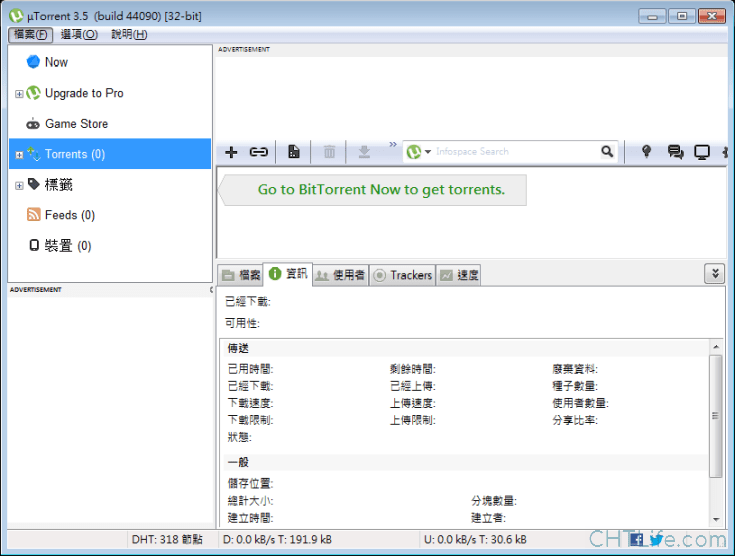This screenshot has height=556, width=735.
Task: Click the µTorrent logo in title bar
Action: (x=16, y=15)
